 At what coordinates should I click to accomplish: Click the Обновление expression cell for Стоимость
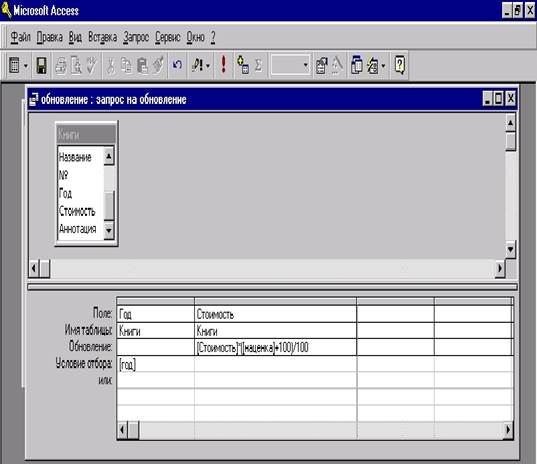(x=275, y=348)
